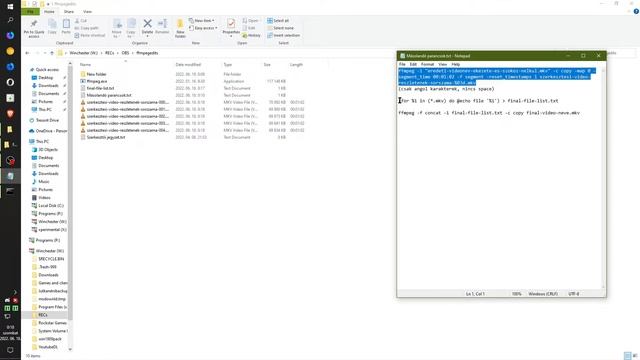Open the taskbar notification center icon
Image resolution: width=640 pixels, height=360 pixels.
point(10,350)
